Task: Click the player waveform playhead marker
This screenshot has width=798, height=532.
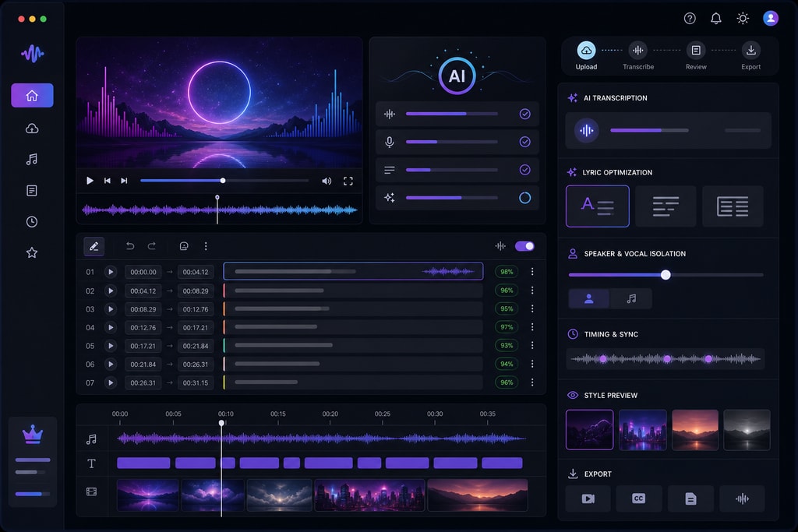Action: pos(217,197)
